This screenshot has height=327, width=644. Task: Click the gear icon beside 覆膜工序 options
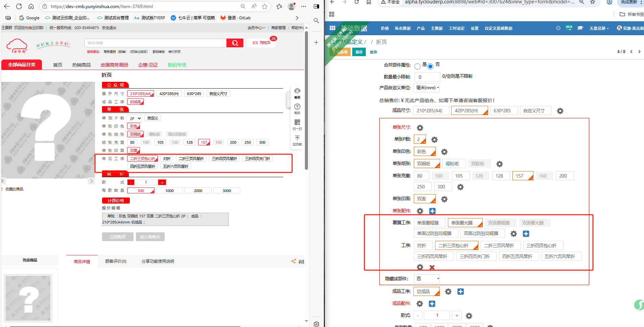point(514,234)
